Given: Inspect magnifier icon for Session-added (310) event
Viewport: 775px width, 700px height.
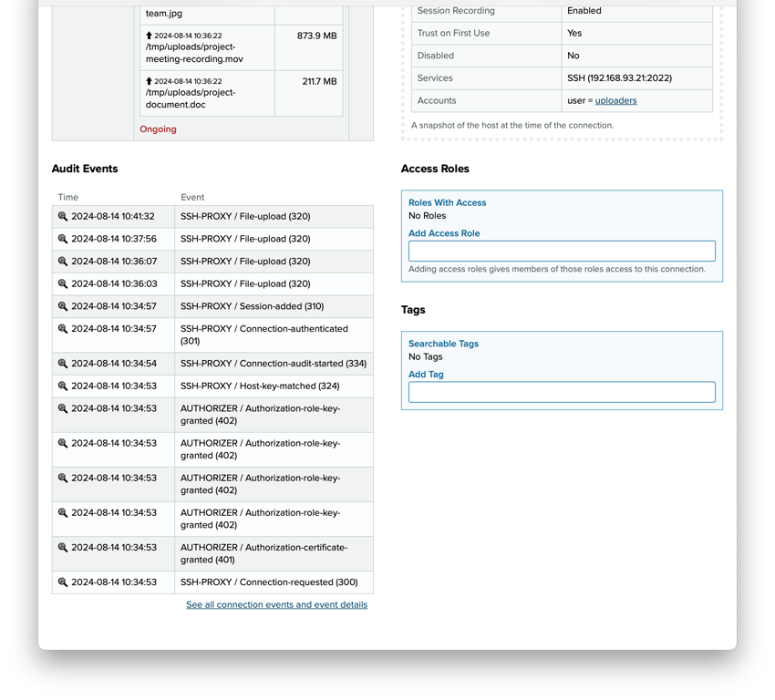Looking at the screenshot, I should (63, 306).
